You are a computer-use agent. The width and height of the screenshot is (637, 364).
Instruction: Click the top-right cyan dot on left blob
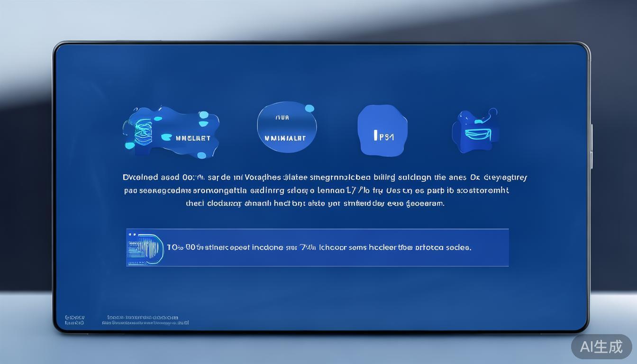click(204, 115)
